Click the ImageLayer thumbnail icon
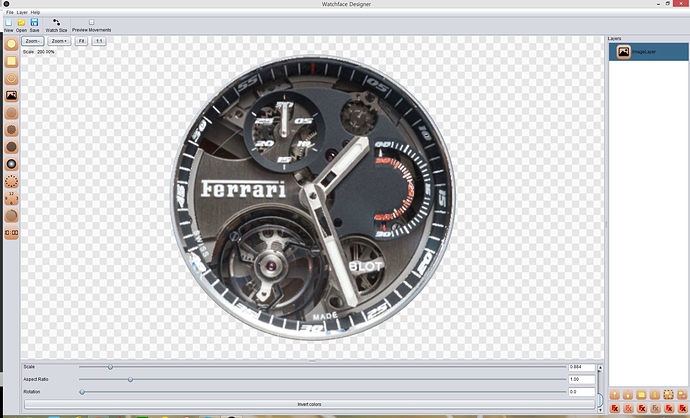The height and width of the screenshot is (418, 690). click(x=624, y=52)
